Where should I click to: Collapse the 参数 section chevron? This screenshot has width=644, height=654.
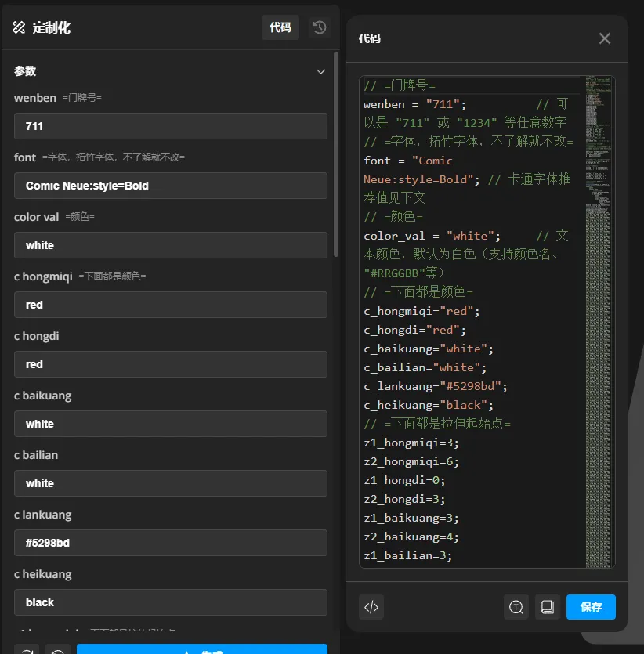coord(320,72)
